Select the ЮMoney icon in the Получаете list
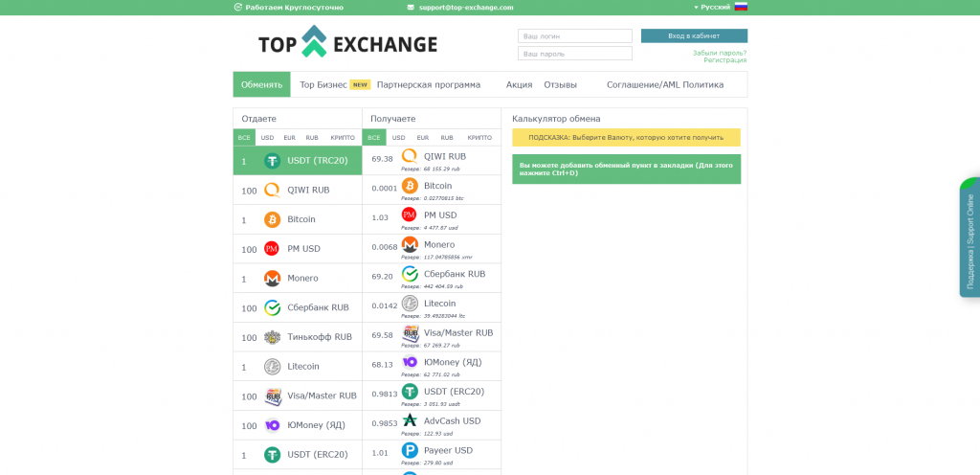Image resolution: width=980 pixels, height=475 pixels. (x=410, y=362)
